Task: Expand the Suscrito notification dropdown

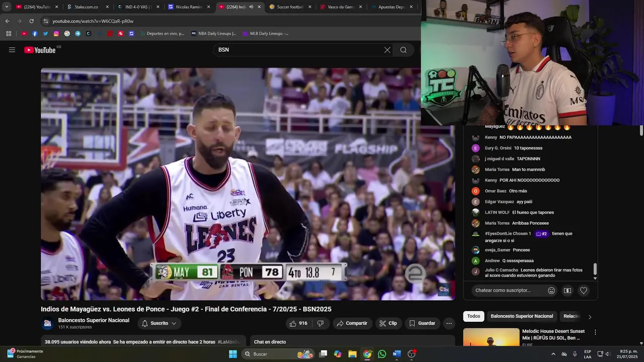Action: pos(159,323)
